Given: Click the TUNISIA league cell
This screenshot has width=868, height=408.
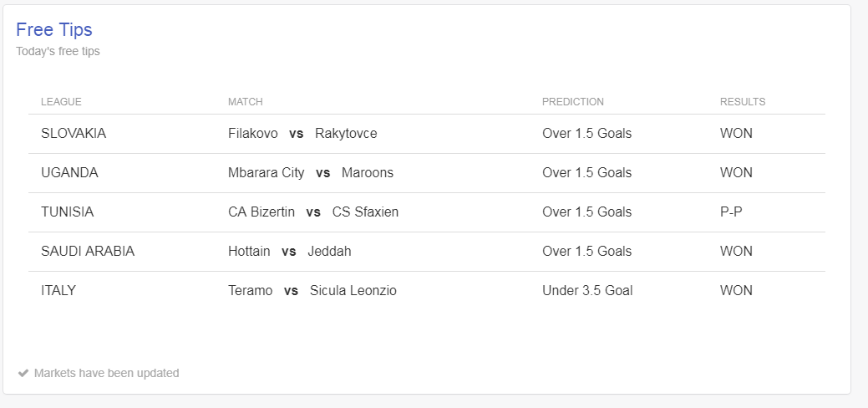Looking at the screenshot, I should pyautogui.click(x=68, y=212).
